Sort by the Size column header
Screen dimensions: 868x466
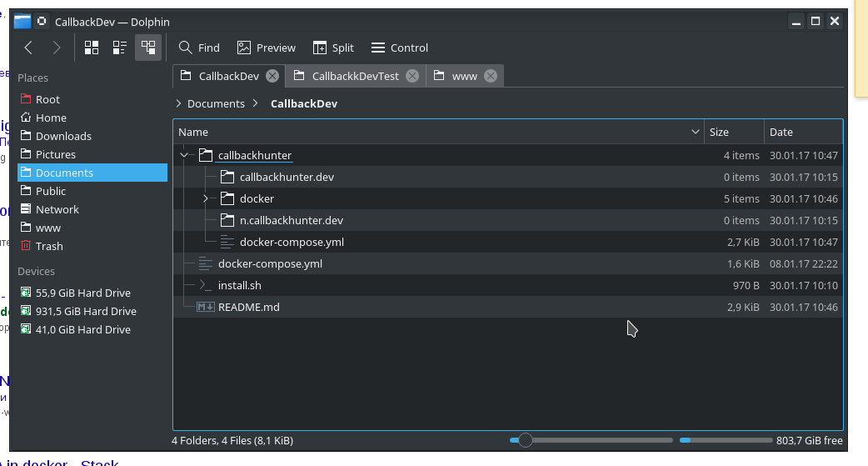click(734, 132)
